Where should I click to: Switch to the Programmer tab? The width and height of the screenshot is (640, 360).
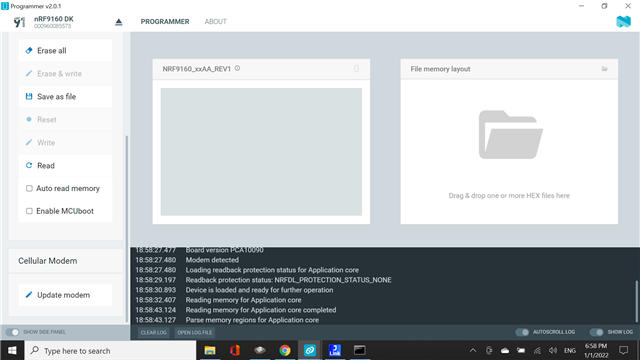[x=165, y=22]
